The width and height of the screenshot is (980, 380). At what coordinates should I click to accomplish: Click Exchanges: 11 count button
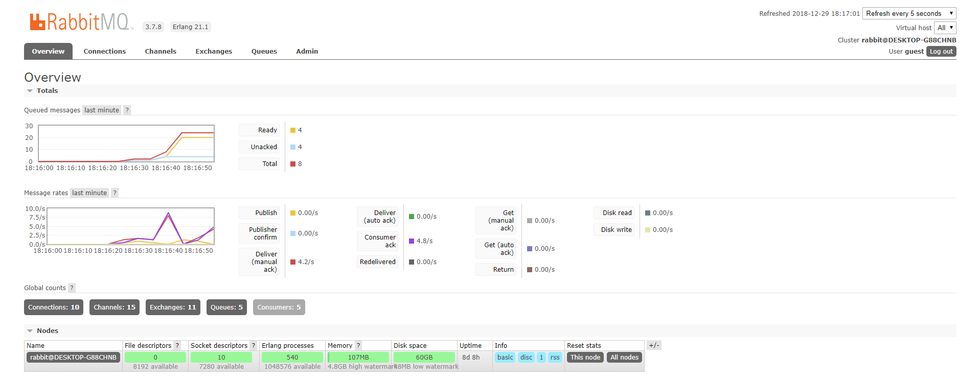click(x=173, y=307)
